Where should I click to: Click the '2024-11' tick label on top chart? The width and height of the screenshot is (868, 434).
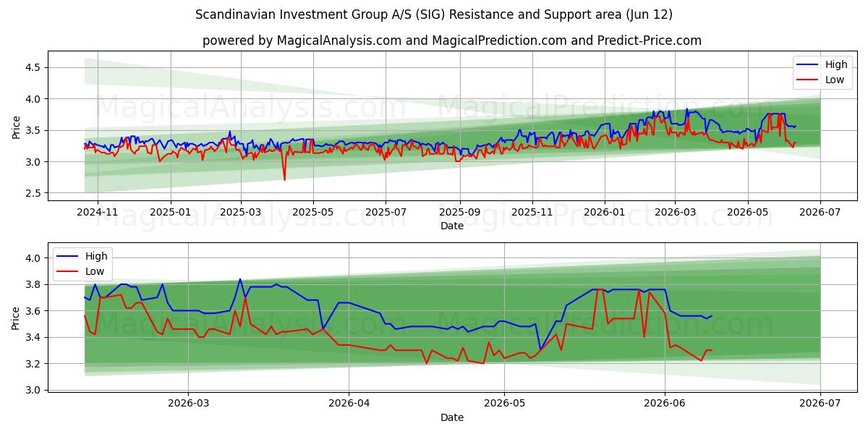97,213
